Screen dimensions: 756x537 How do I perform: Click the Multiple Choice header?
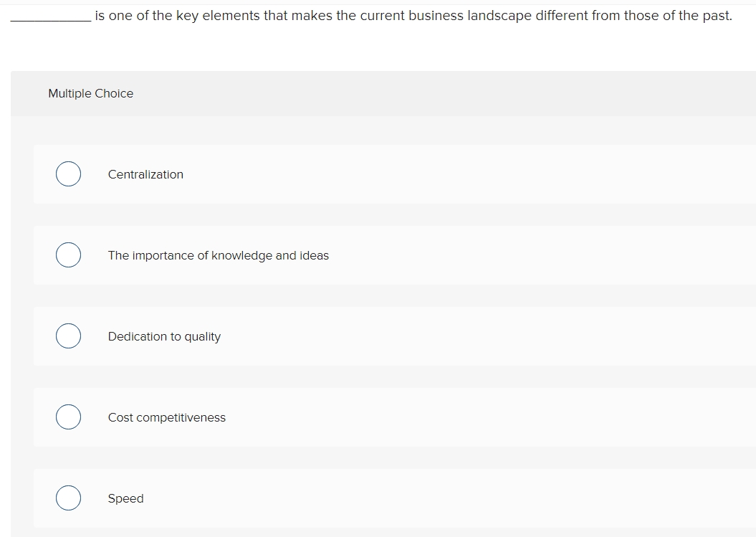(90, 93)
